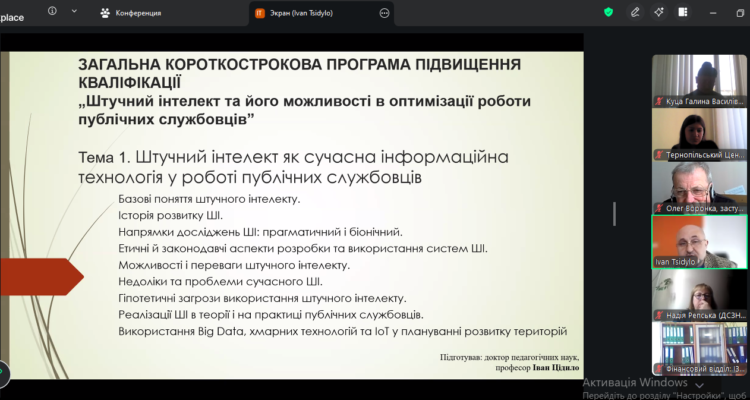This screenshot has width=750, height=400.
Task: Expand the chevron next to the info icon
Action: pos(75,12)
